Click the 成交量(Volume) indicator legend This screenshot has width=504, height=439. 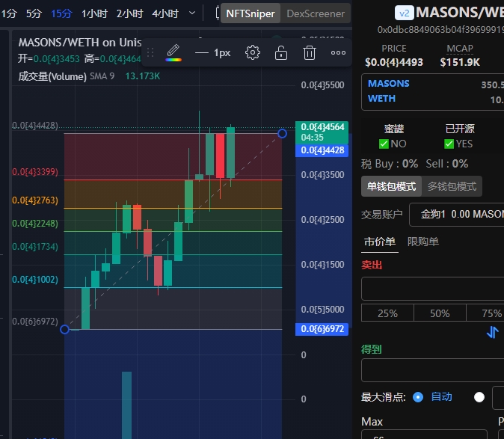point(52,76)
